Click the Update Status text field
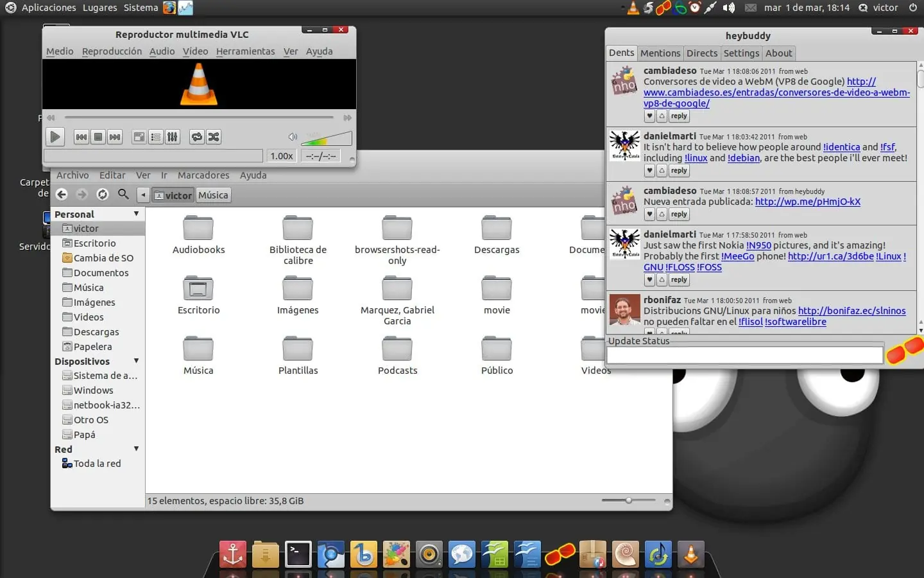 click(x=745, y=355)
